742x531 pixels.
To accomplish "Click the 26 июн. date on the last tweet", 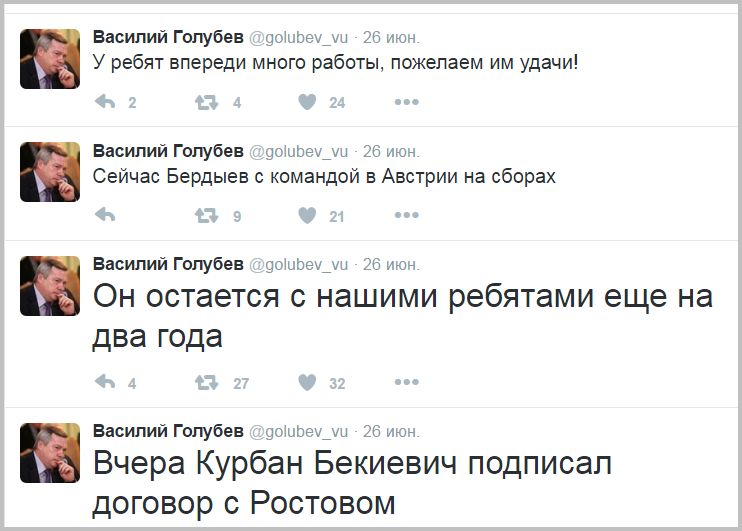I will click(x=391, y=430).
